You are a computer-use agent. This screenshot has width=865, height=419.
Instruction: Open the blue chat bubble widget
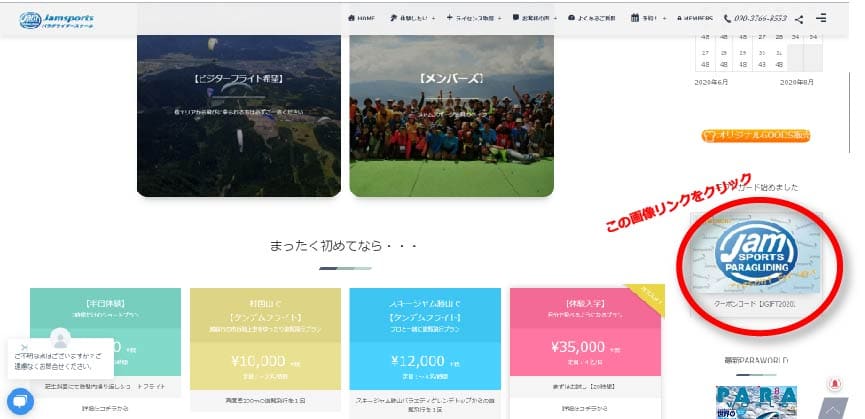point(20,401)
